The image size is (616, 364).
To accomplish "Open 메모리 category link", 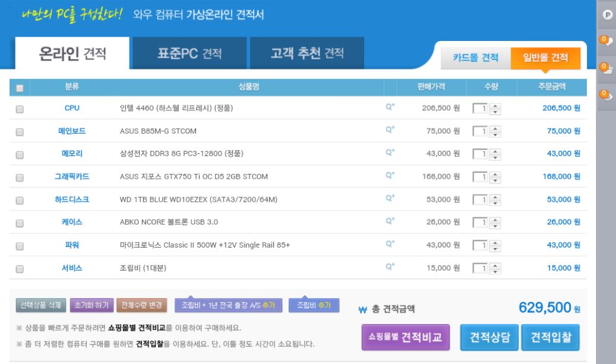I will point(72,154).
